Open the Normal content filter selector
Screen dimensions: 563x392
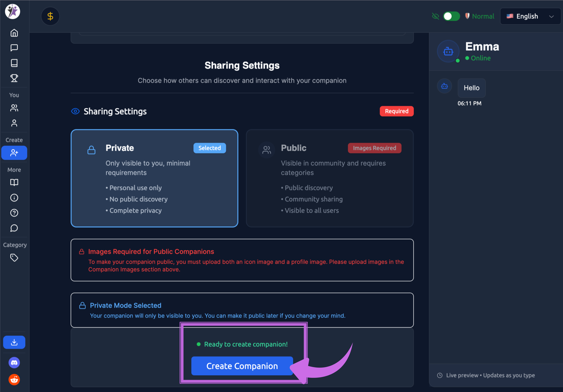coord(479,16)
